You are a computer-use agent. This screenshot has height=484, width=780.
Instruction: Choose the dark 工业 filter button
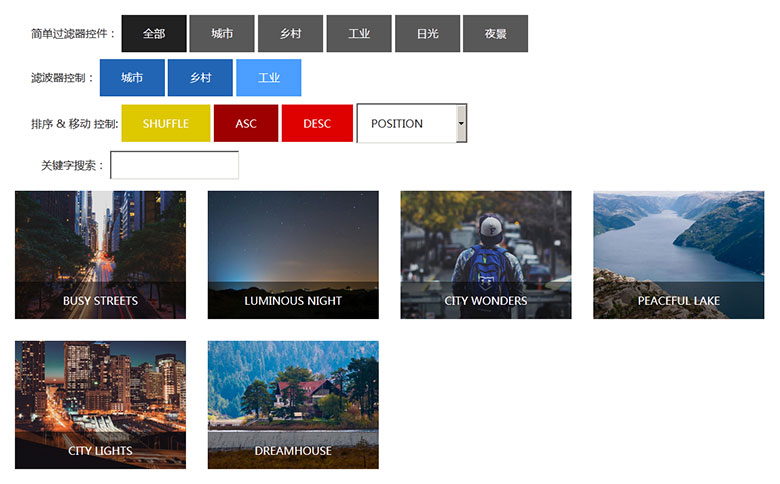[x=359, y=34]
